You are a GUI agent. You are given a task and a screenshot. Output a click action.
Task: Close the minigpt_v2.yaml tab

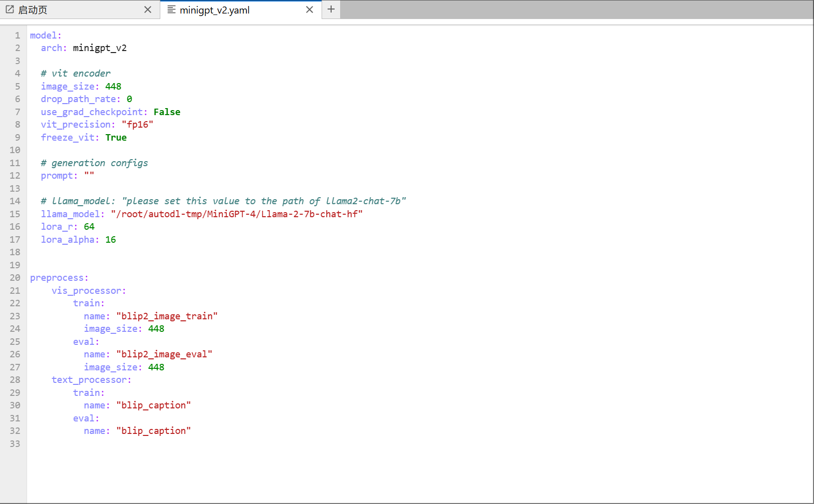point(310,10)
